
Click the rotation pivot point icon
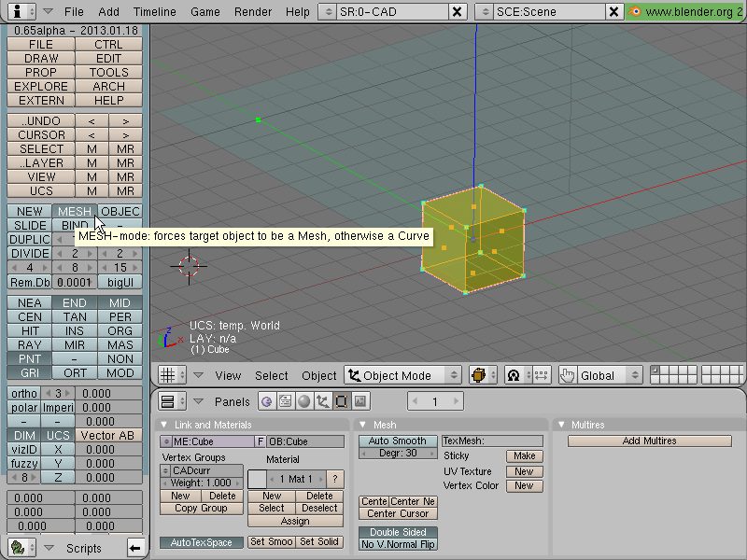pos(514,376)
